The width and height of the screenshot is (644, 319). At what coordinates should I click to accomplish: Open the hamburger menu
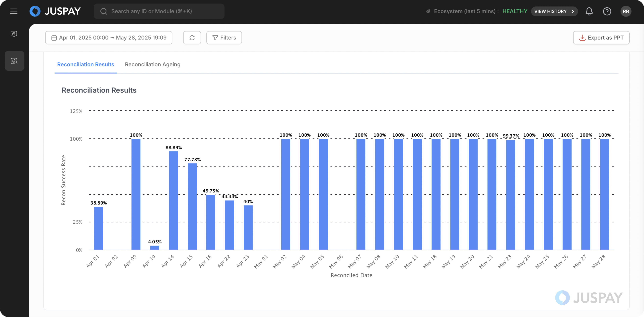click(14, 11)
